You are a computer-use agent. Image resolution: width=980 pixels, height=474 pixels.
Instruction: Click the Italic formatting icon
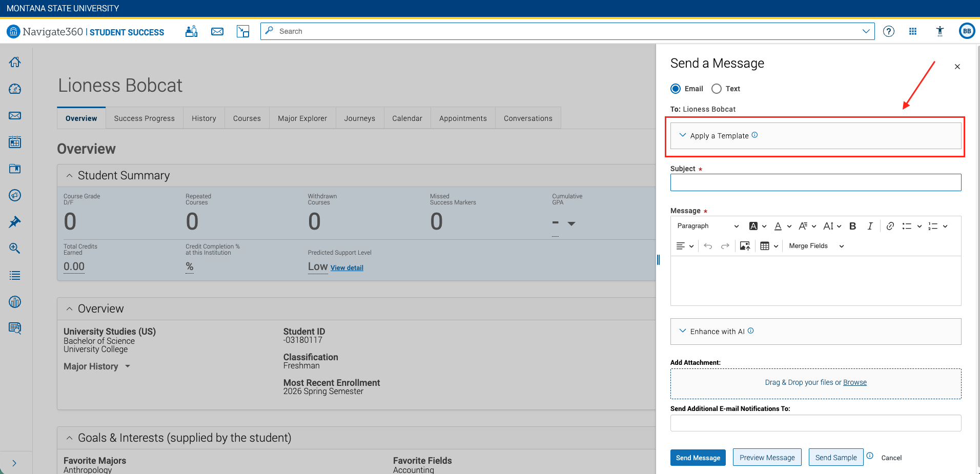[870, 226]
